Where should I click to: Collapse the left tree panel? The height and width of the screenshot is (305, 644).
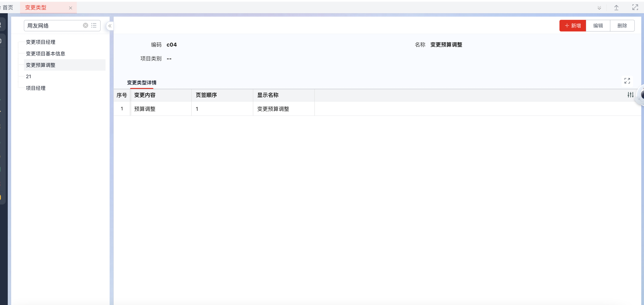(110, 26)
